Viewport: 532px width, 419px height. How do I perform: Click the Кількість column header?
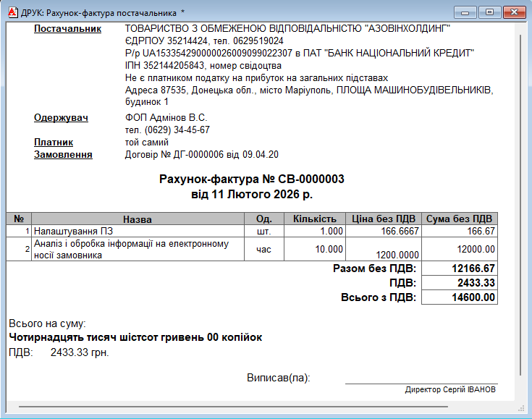point(314,219)
